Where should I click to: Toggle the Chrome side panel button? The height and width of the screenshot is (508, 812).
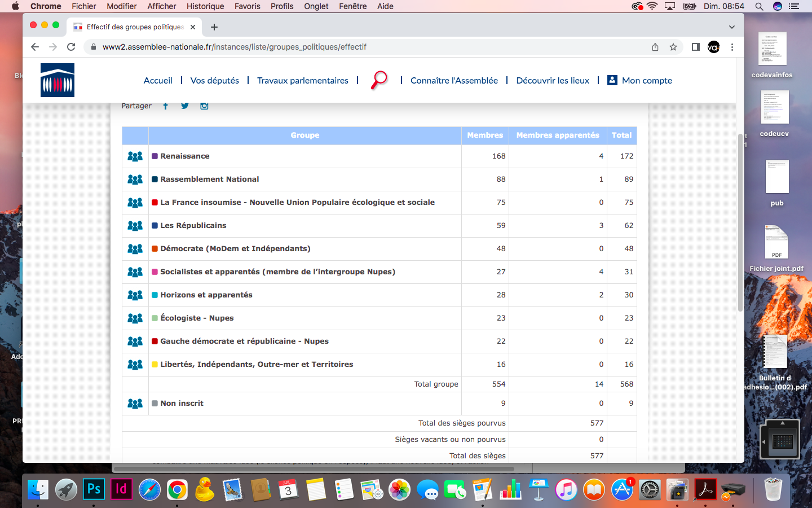[695, 47]
